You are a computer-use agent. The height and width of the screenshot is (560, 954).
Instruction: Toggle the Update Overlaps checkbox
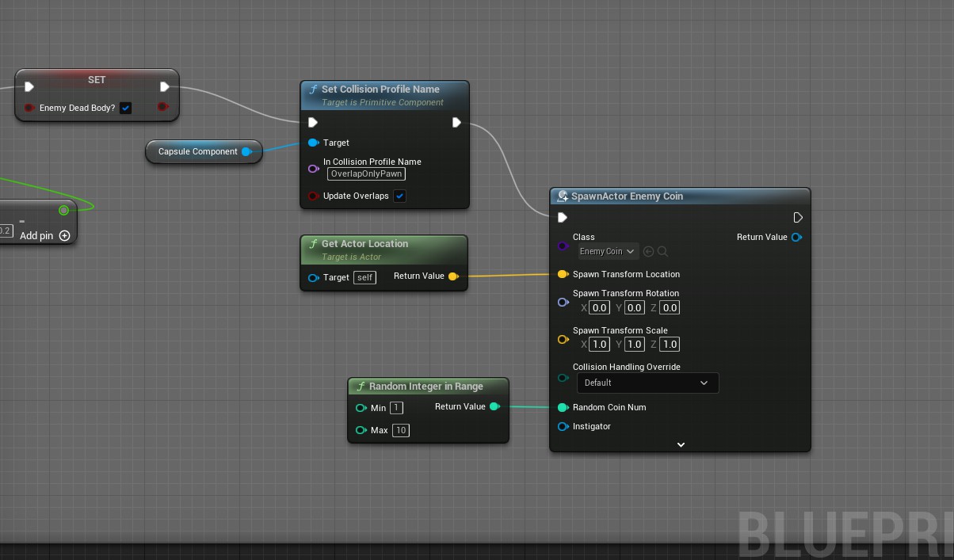[x=400, y=196]
